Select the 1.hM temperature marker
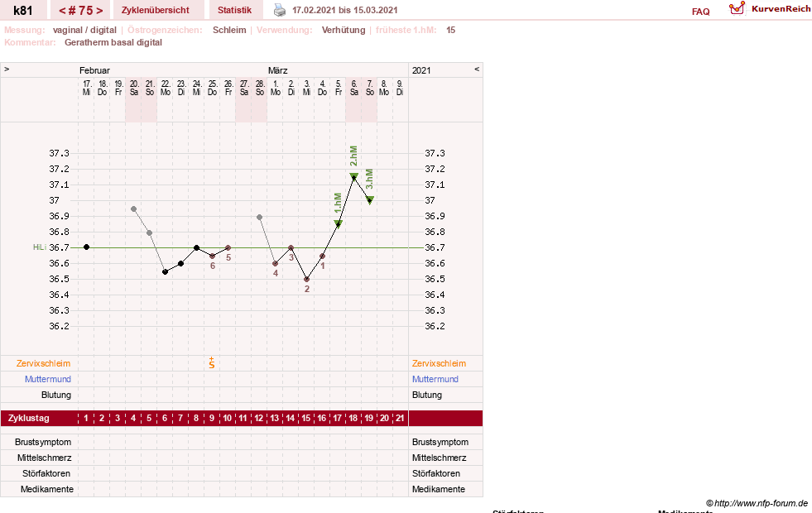The height and width of the screenshot is (513, 812). pos(339,223)
